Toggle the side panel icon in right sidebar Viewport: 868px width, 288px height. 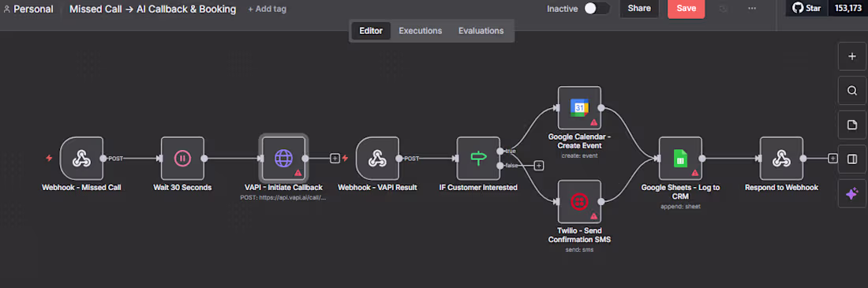point(852,159)
